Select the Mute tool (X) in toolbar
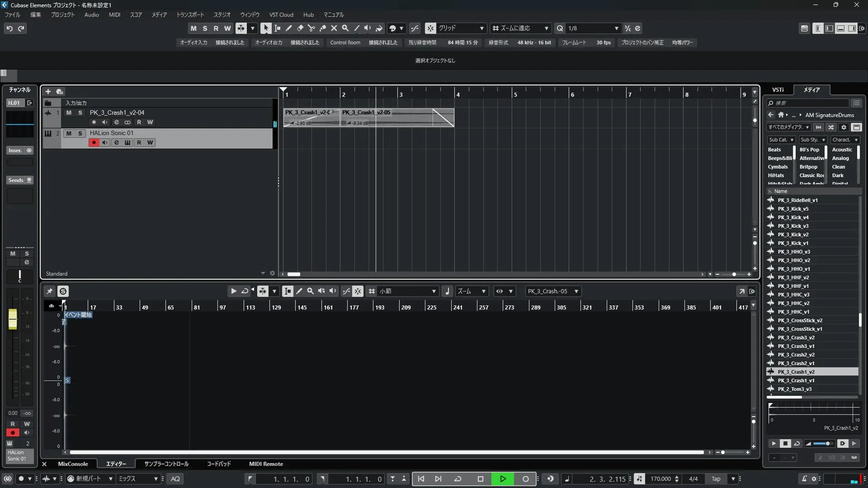Screen dimensions: 868x488 [334, 28]
